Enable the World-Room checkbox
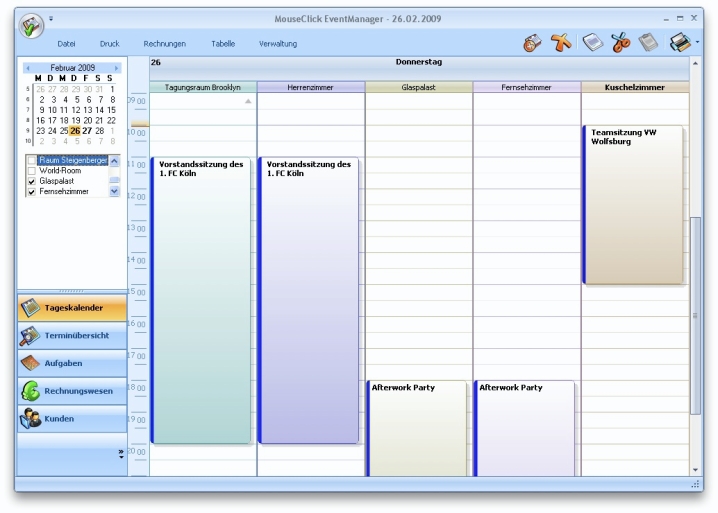This screenshot has height=513, width=718. pos(32,171)
